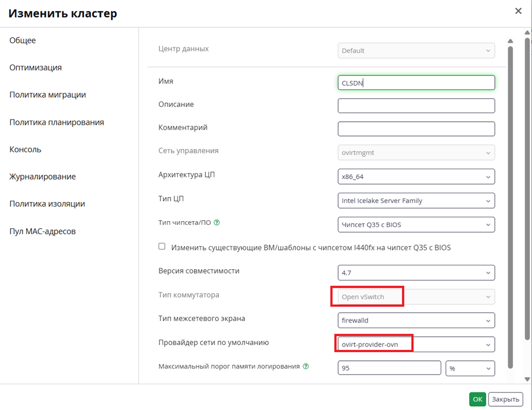Expand the Тип межсетевого экрана dropdown
The image size is (532, 410).
(416, 320)
